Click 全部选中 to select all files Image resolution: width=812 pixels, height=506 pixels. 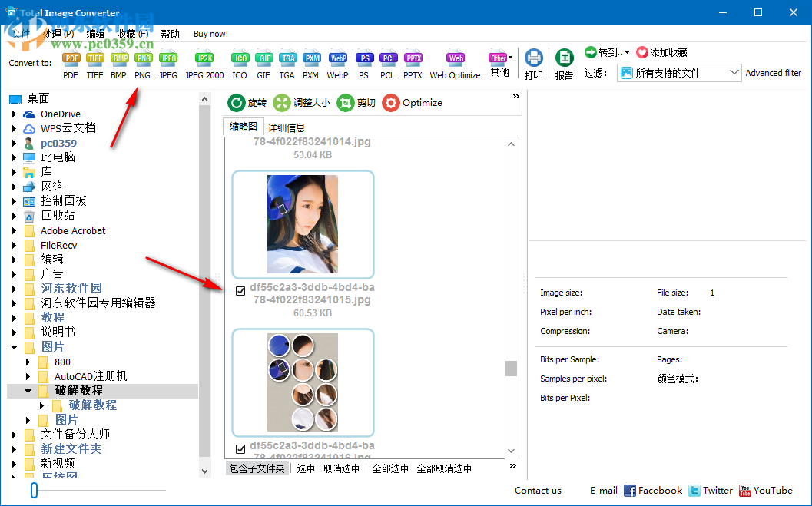point(389,468)
